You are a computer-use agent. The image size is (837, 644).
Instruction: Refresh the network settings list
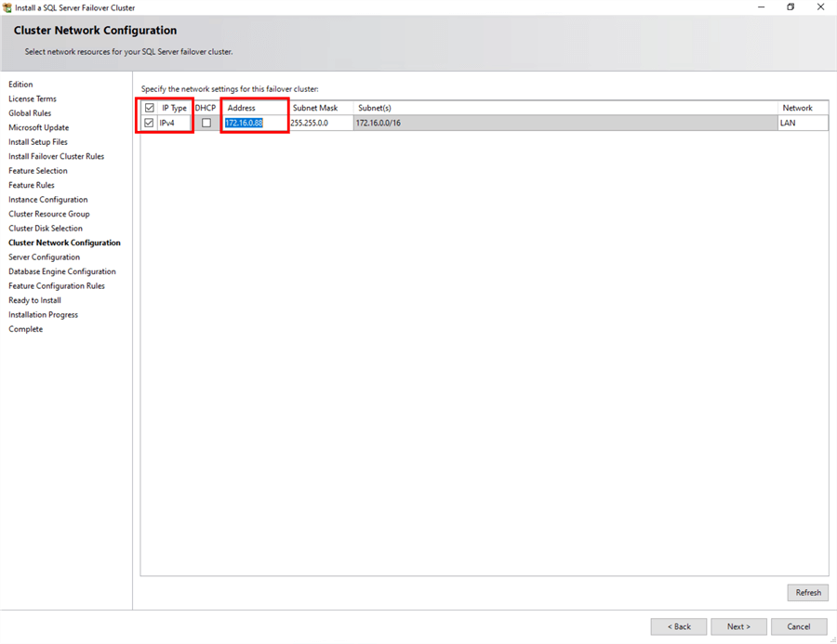(x=808, y=592)
